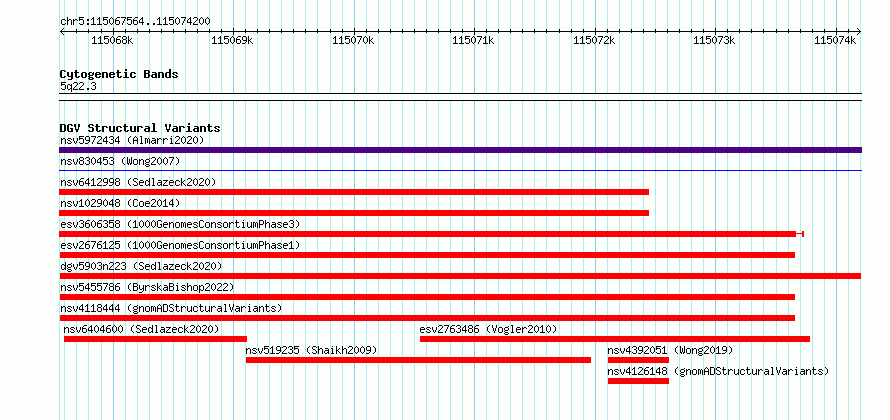Image resolution: width=890 pixels, height=420 pixels.
Task: Click the red bar under nsv4118444
Action: [427, 318]
